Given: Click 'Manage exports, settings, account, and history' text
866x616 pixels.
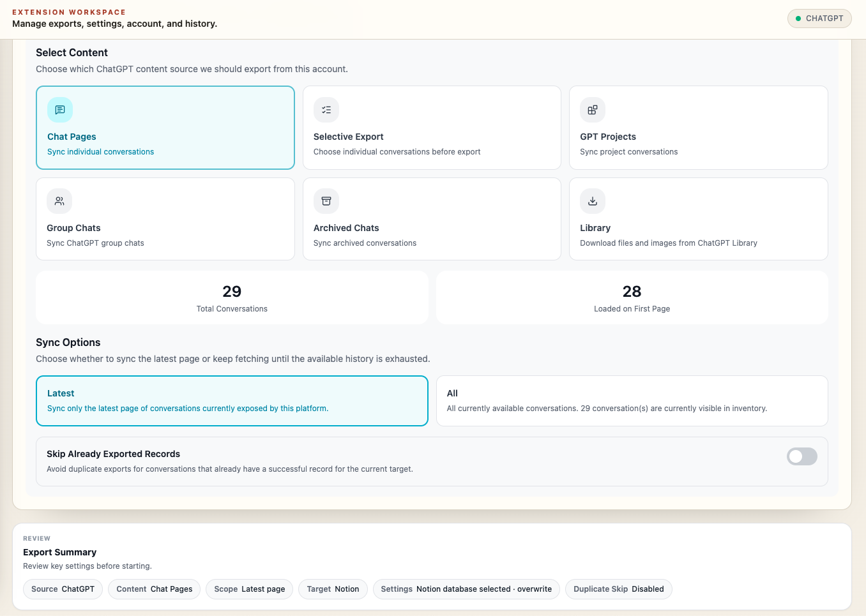Looking at the screenshot, I should tap(115, 24).
